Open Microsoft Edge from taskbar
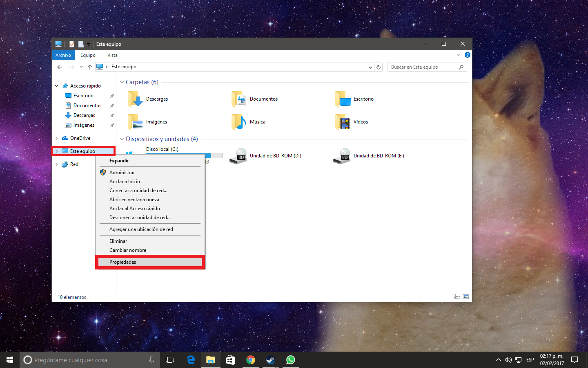The width and height of the screenshot is (588, 368). coord(191,360)
